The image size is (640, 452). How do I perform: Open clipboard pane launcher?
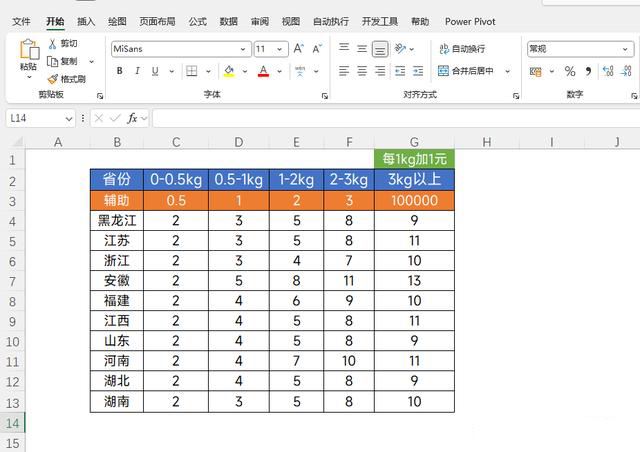(100, 96)
